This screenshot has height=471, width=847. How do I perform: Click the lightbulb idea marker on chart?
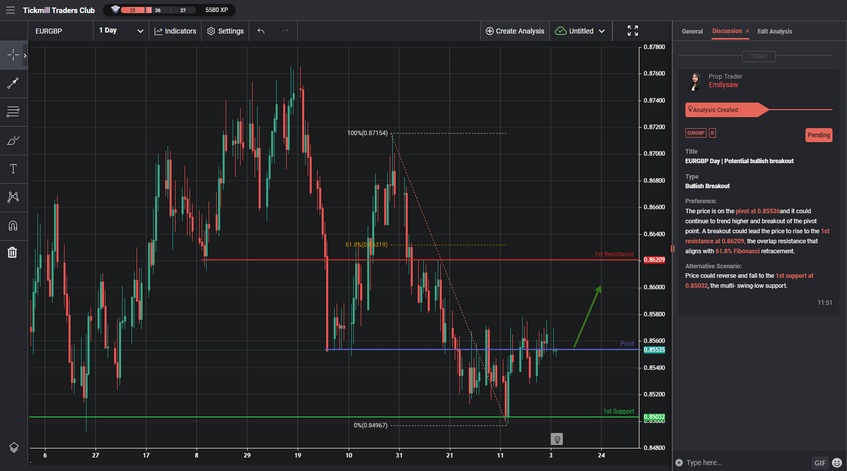pos(556,439)
